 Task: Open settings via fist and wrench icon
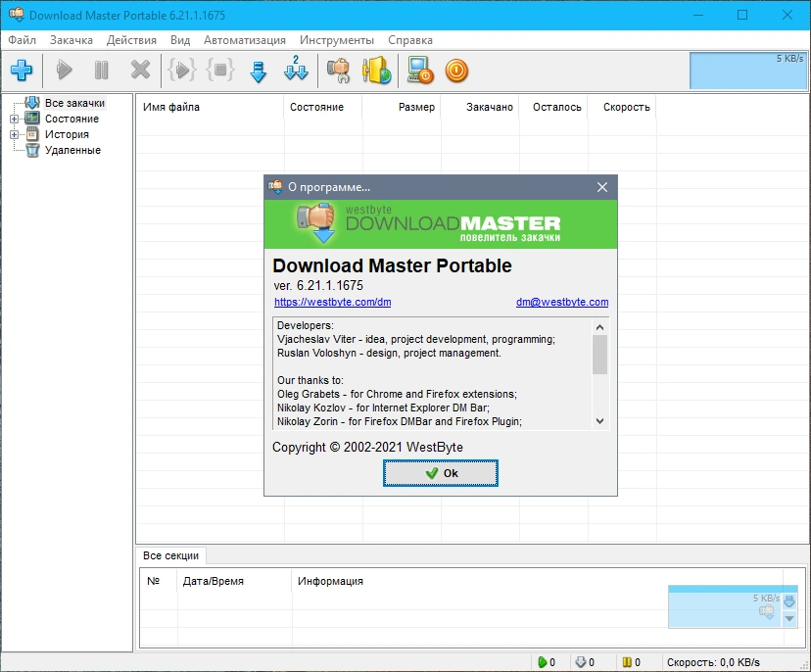tap(338, 71)
